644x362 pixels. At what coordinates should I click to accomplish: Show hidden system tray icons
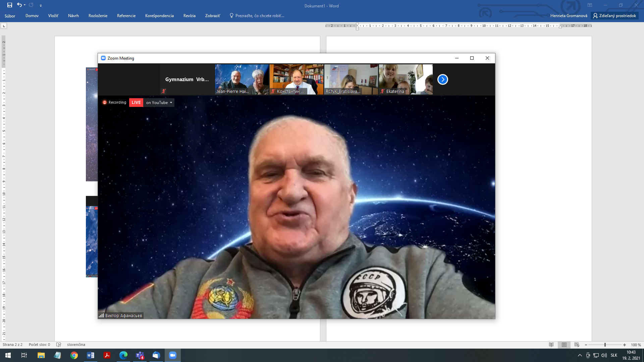[580, 355]
